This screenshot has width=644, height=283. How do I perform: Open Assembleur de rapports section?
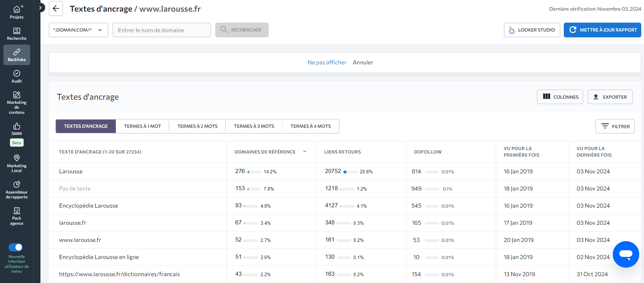point(16,190)
